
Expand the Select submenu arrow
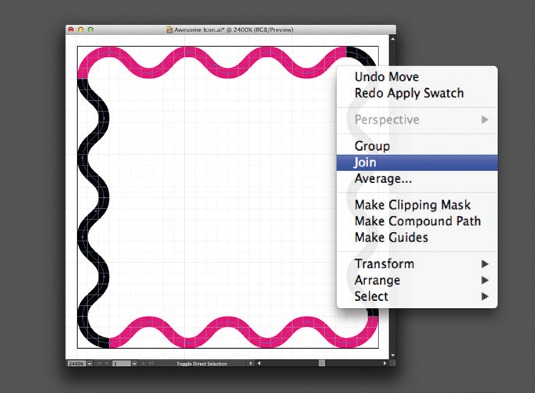point(485,296)
